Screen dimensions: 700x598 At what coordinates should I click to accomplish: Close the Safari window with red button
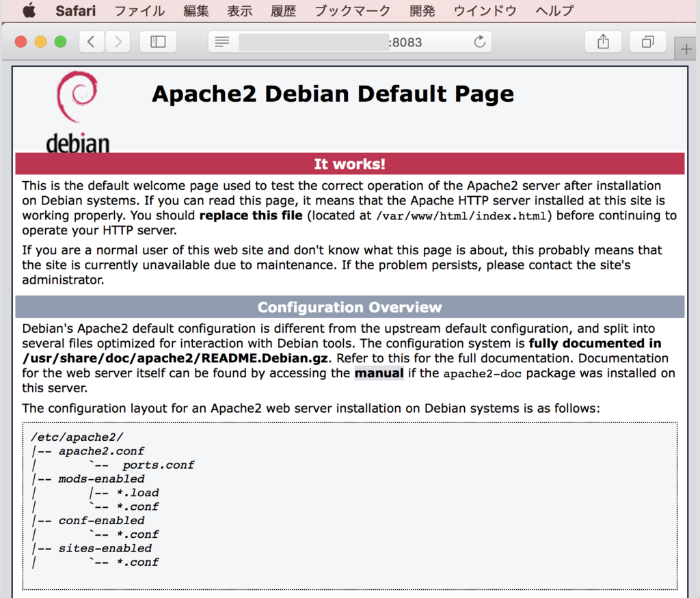click(21, 42)
